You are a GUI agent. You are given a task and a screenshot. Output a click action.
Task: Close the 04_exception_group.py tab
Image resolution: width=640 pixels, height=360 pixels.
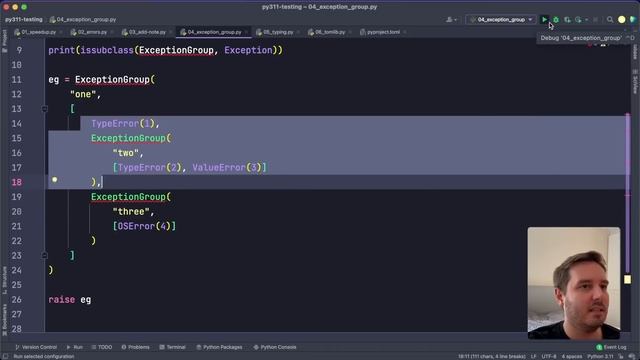pyautogui.click(x=246, y=32)
